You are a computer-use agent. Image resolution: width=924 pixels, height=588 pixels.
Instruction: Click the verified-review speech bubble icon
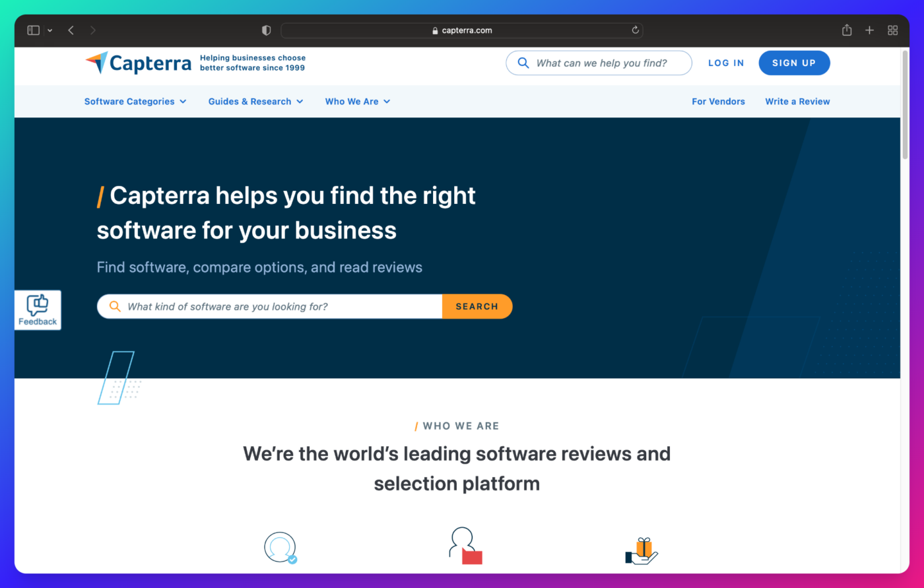tap(280, 548)
